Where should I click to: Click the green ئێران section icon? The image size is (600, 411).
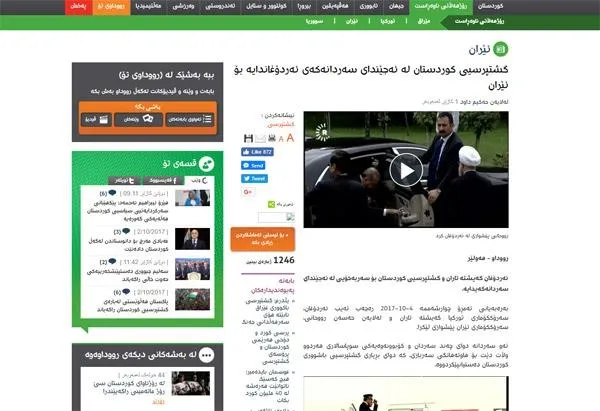click(x=500, y=49)
